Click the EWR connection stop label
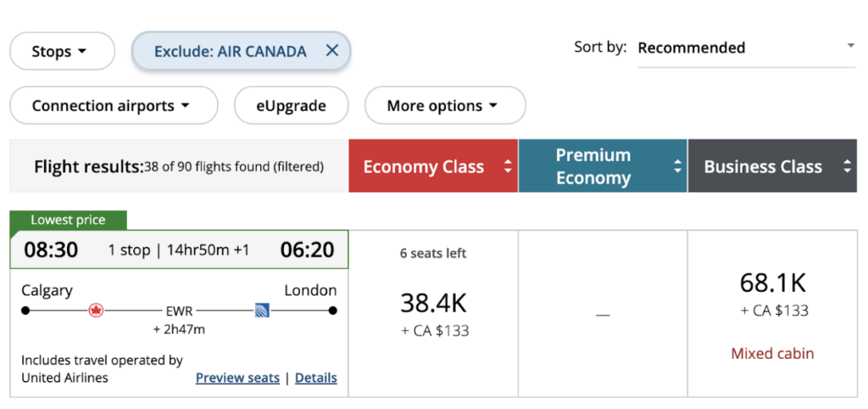868x409 pixels. (x=178, y=311)
